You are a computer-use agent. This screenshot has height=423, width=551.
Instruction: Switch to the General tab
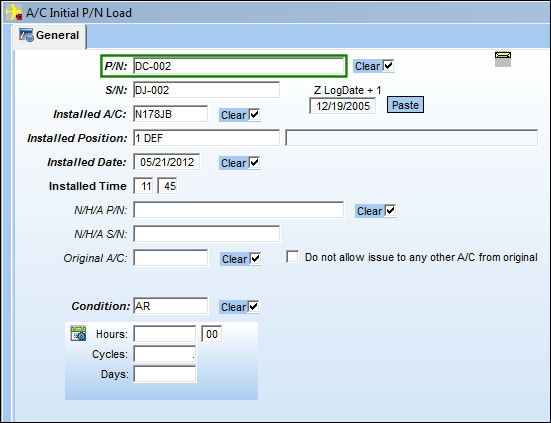49,35
